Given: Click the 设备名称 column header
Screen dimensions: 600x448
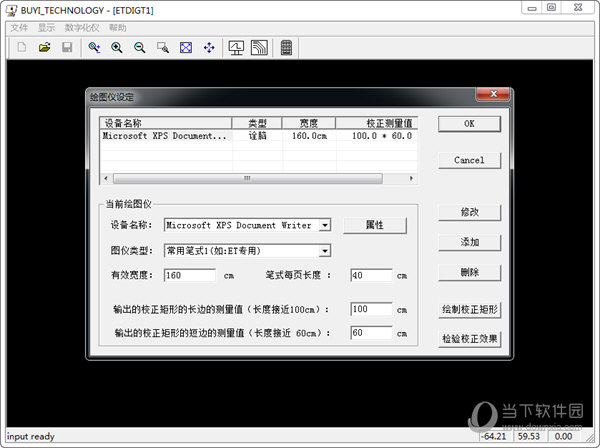Looking at the screenshot, I should (x=165, y=123).
